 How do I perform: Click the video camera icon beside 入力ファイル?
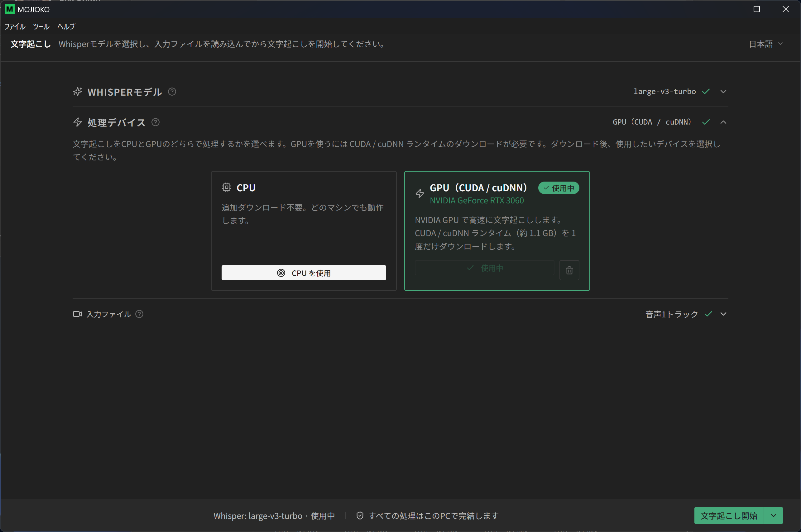click(x=78, y=314)
